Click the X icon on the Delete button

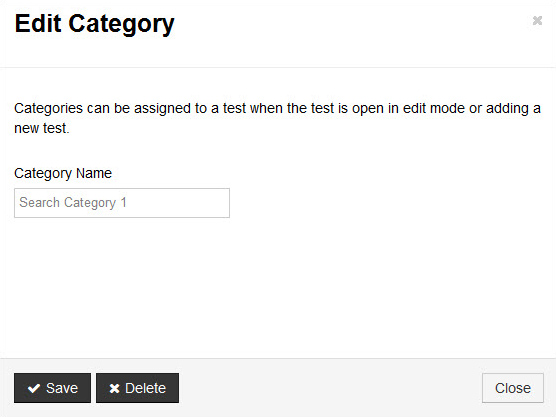[x=114, y=388]
